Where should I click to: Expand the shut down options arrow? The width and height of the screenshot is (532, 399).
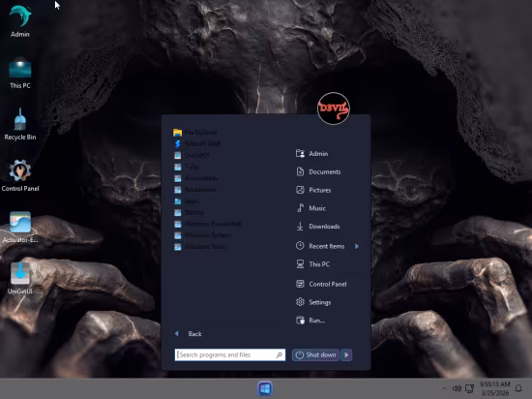point(346,354)
